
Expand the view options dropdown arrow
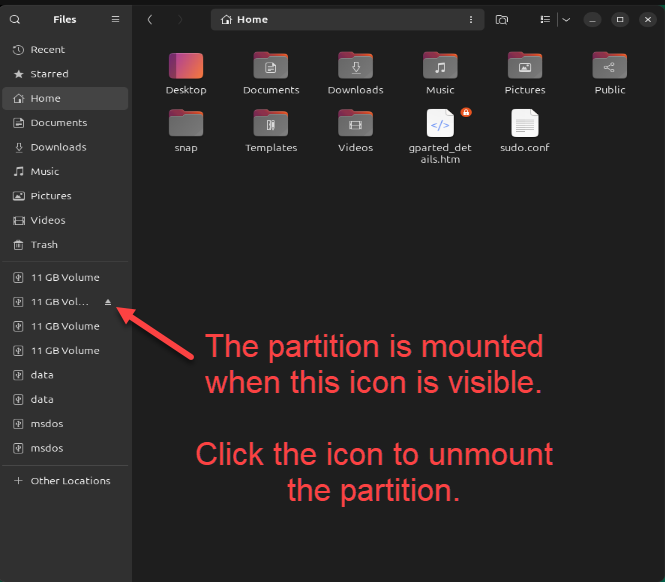coord(565,19)
